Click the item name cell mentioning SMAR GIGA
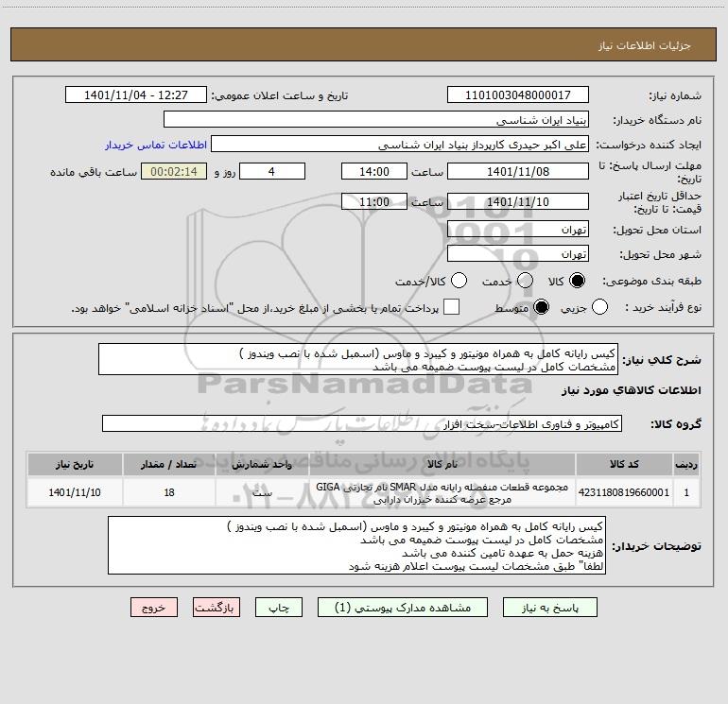The height and width of the screenshot is (704, 728). 442,492
